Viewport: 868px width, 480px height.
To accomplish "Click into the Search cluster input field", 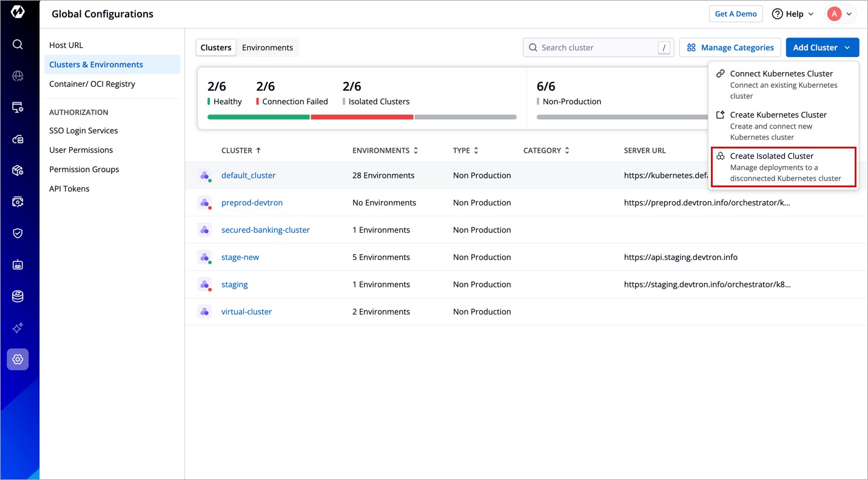I will (x=594, y=47).
